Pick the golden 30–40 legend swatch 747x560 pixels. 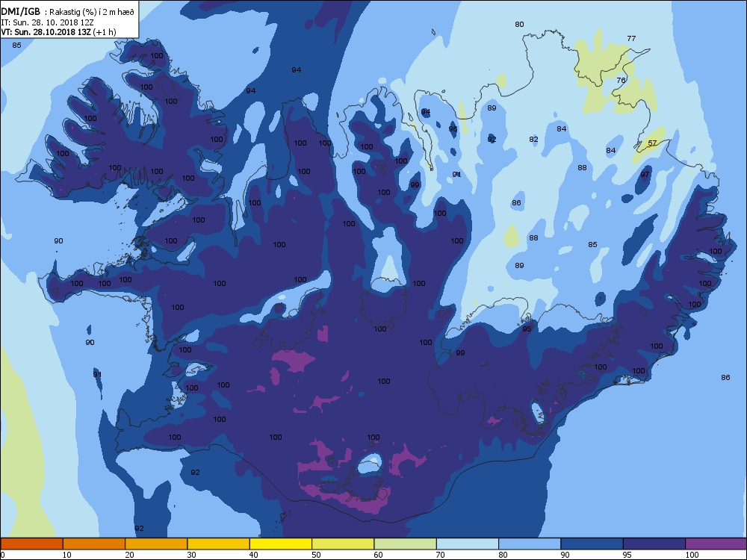[x=219, y=544]
